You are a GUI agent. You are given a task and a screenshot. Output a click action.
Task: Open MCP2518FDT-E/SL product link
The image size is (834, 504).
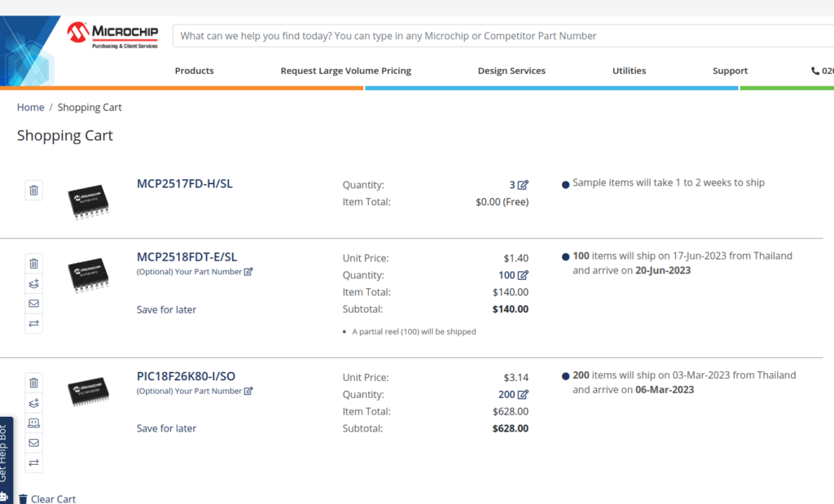tap(187, 256)
